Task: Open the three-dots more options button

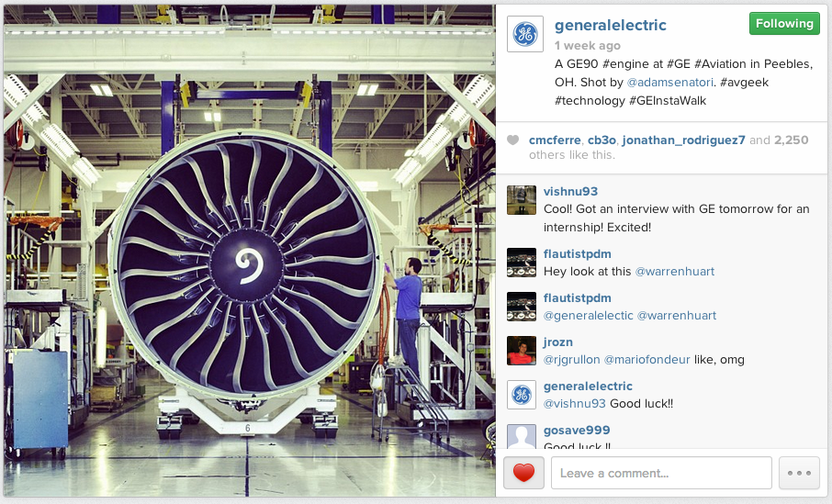Action: click(x=799, y=473)
